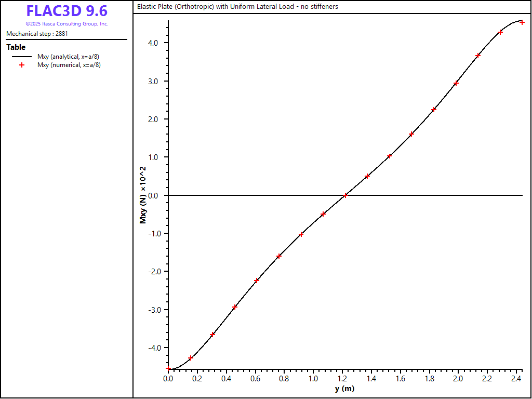
Task: Click the Mxy (N) vertical axis label
Action: pos(143,195)
